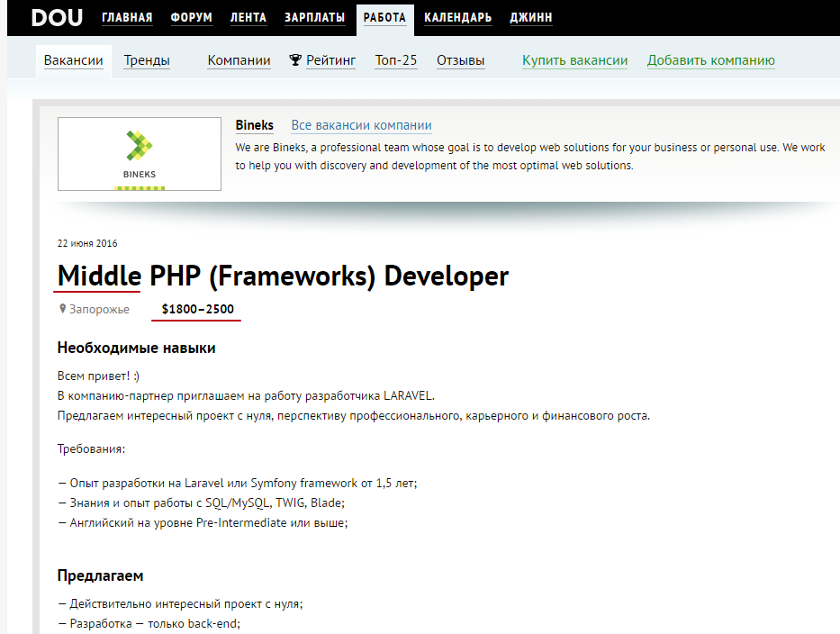840x634 pixels.
Task: Click the Предлагаем heading
Action: pos(100,575)
